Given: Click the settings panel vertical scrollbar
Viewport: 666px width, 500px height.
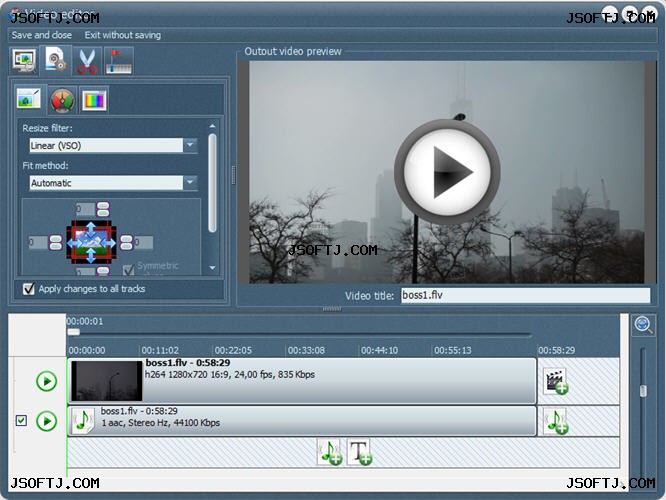Looking at the screenshot, I should (212, 183).
